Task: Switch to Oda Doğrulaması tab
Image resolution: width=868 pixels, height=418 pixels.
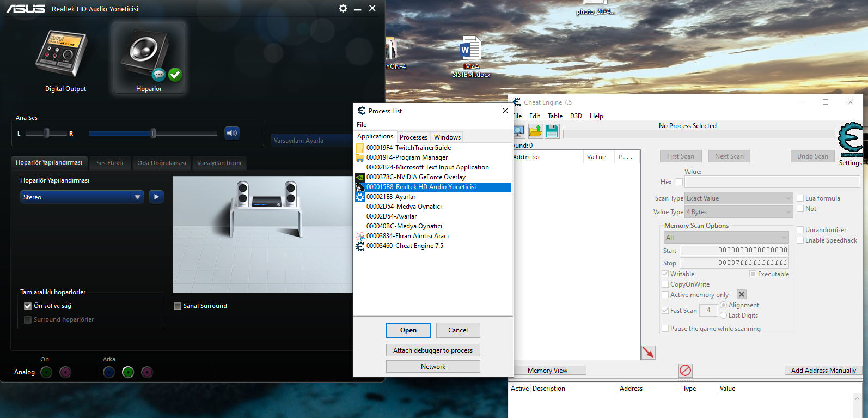Action: [x=162, y=163]
